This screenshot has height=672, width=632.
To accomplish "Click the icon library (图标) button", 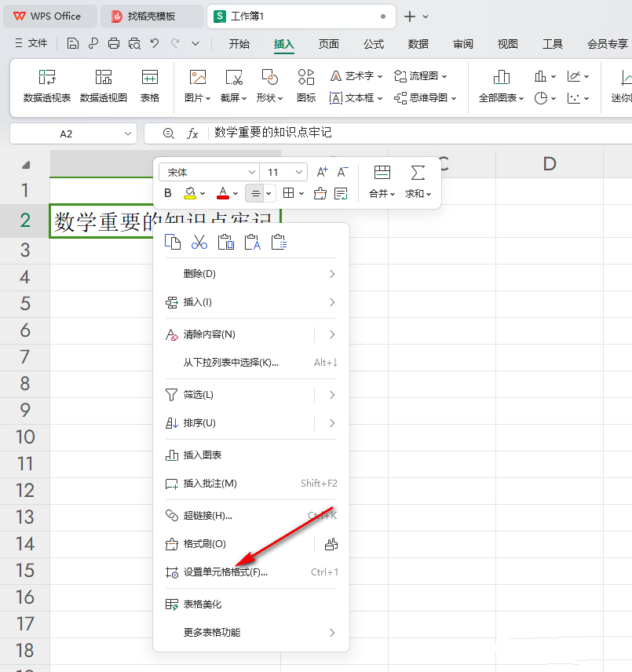I will [306, 86].
